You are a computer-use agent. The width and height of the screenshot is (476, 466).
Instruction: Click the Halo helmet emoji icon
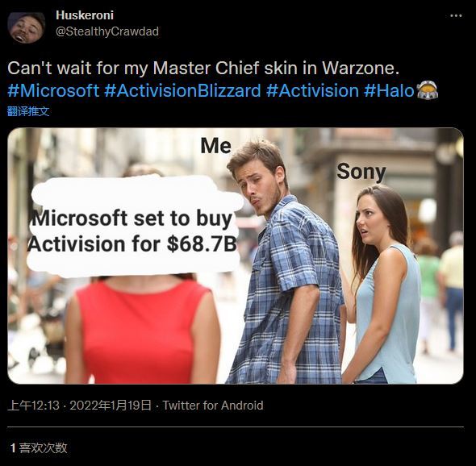[427, 90]
